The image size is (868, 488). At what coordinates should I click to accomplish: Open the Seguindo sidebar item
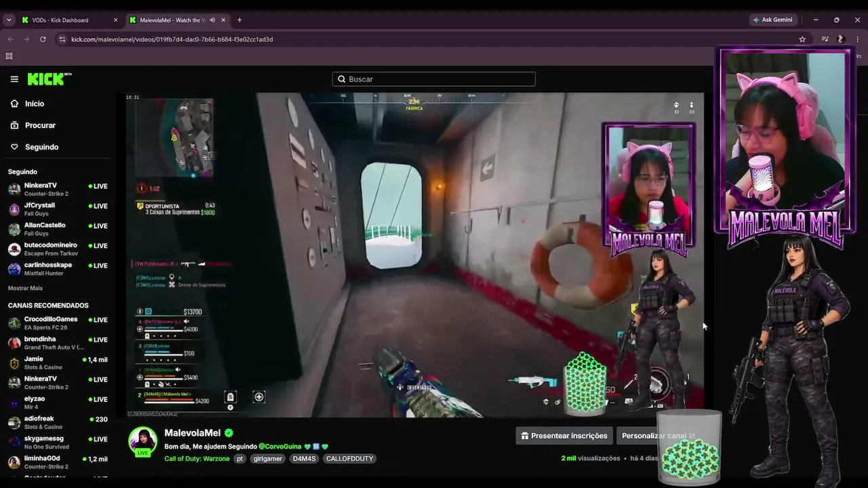click(41, 147)
